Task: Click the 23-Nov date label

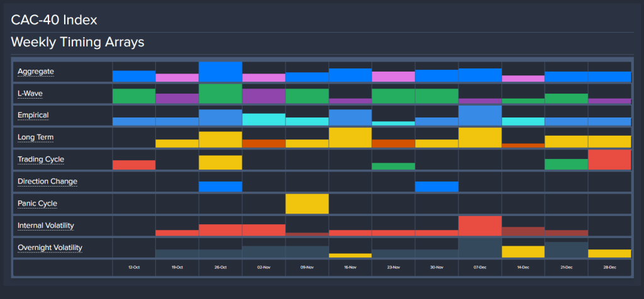Action: (x=394, y=268)
